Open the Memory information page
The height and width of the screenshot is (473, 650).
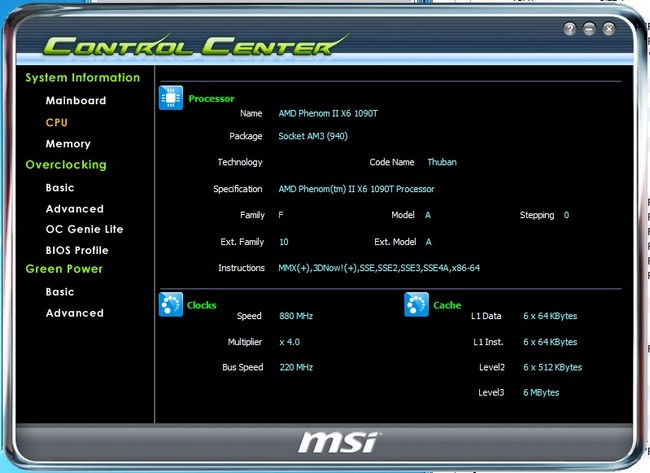(68, 143)
